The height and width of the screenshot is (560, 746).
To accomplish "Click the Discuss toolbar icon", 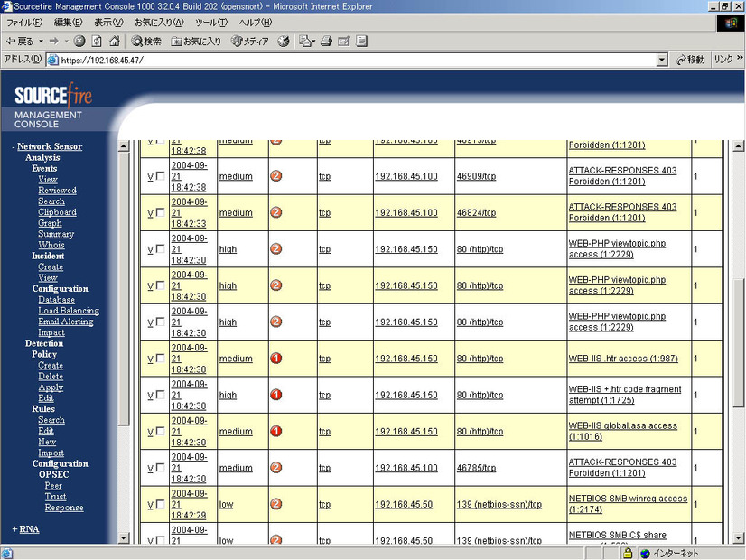I will (361, 42).
